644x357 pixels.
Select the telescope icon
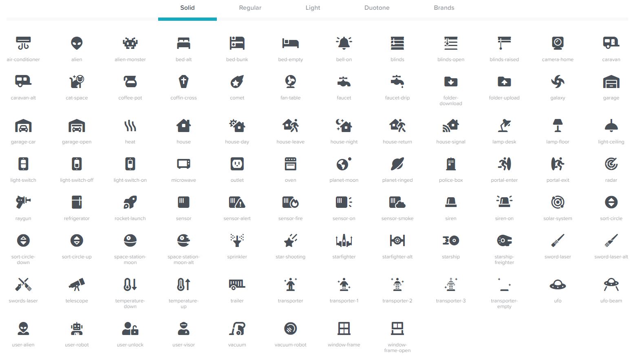[77, 284]
